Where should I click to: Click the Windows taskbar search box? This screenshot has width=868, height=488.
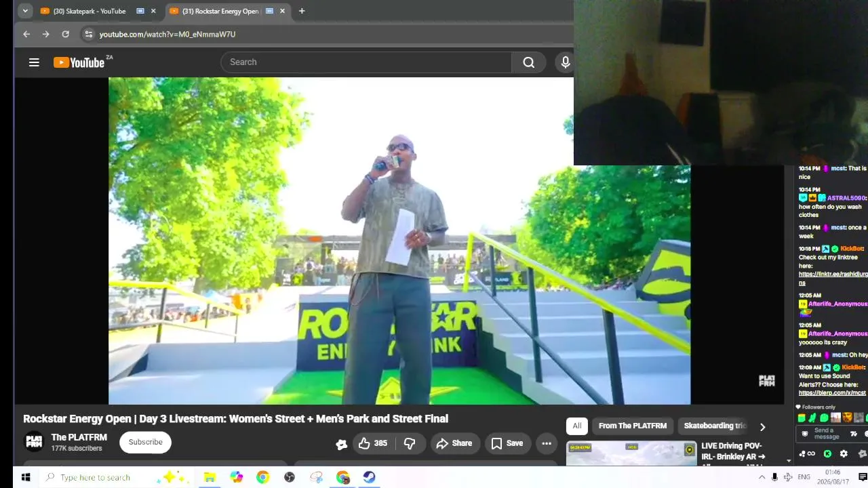[117, 477]
